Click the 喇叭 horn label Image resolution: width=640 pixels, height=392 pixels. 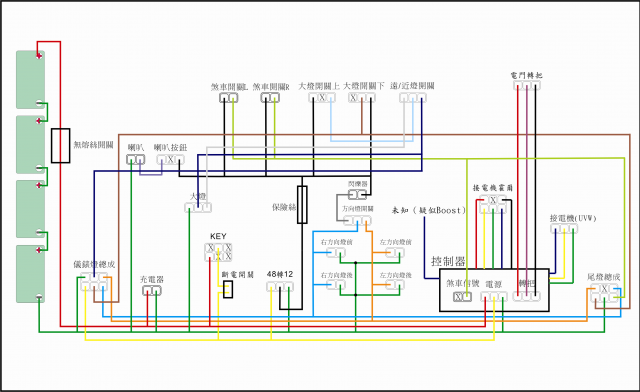pos(136,147)
